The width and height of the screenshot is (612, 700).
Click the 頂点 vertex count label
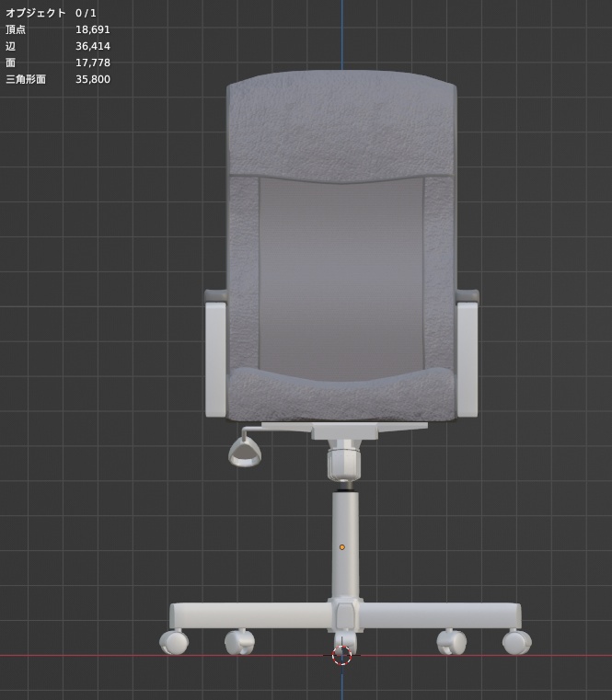[x=16, y=29]
